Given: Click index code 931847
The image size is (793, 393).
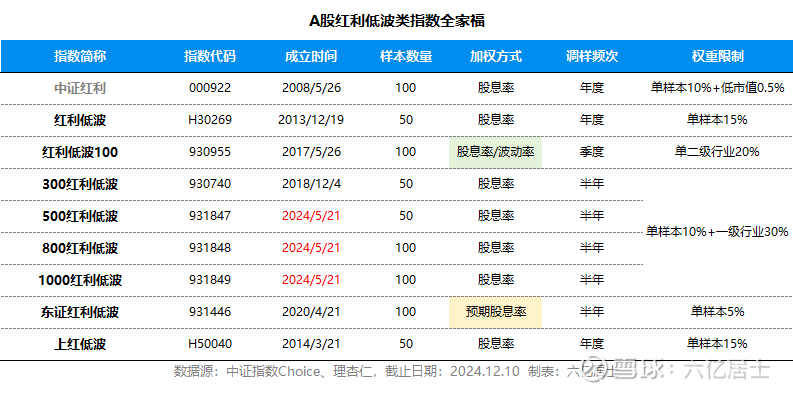Looking at the screenshot, I should pyautogui.click(x=210, y=216).
